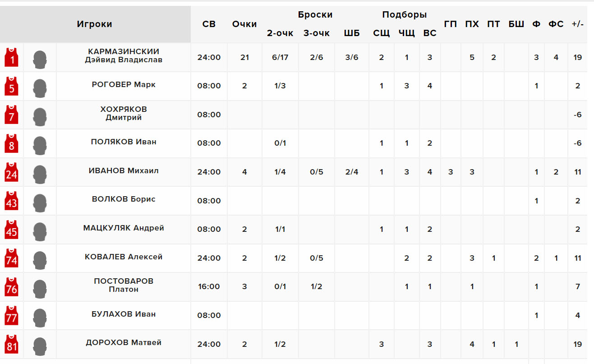Click the Постоваров Платон name link

124,285
